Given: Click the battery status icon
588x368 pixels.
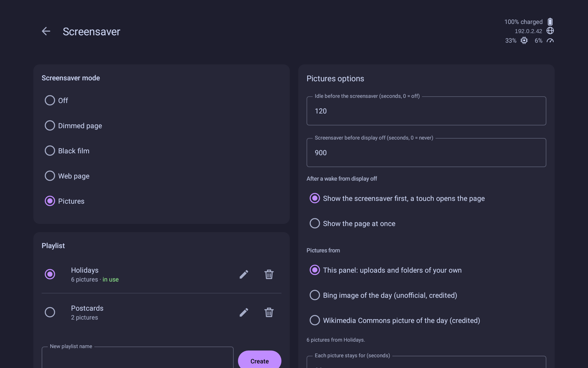Looking at the screenshot, I should pyautogui.click(x=550, y=22).
